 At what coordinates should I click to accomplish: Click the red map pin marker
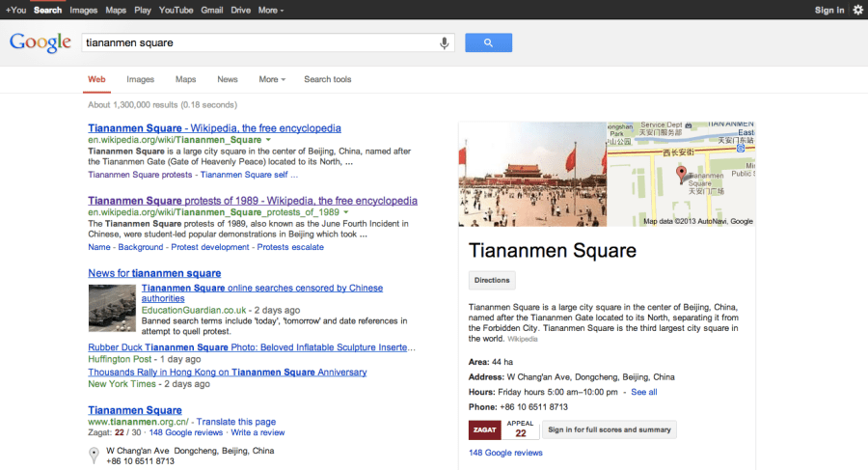pos(682,174)
